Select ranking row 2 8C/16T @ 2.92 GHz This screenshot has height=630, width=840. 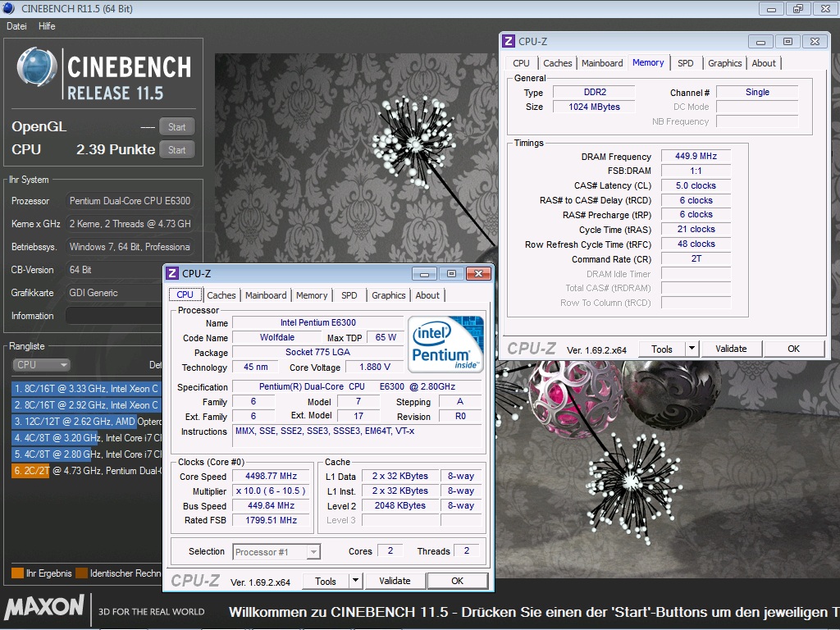[x=86, y=405]
